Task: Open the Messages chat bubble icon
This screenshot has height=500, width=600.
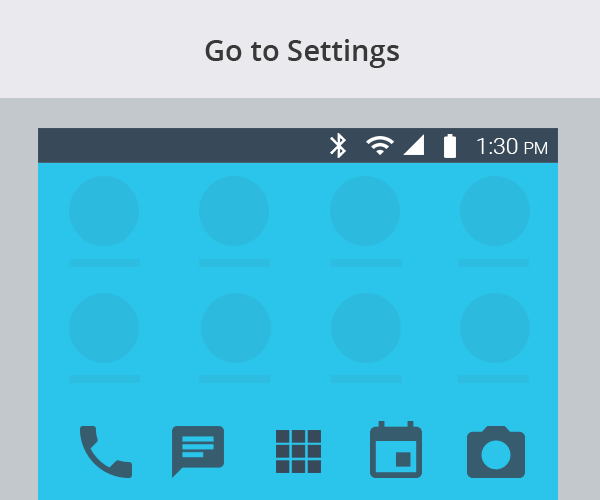Action: coord(198,451)
